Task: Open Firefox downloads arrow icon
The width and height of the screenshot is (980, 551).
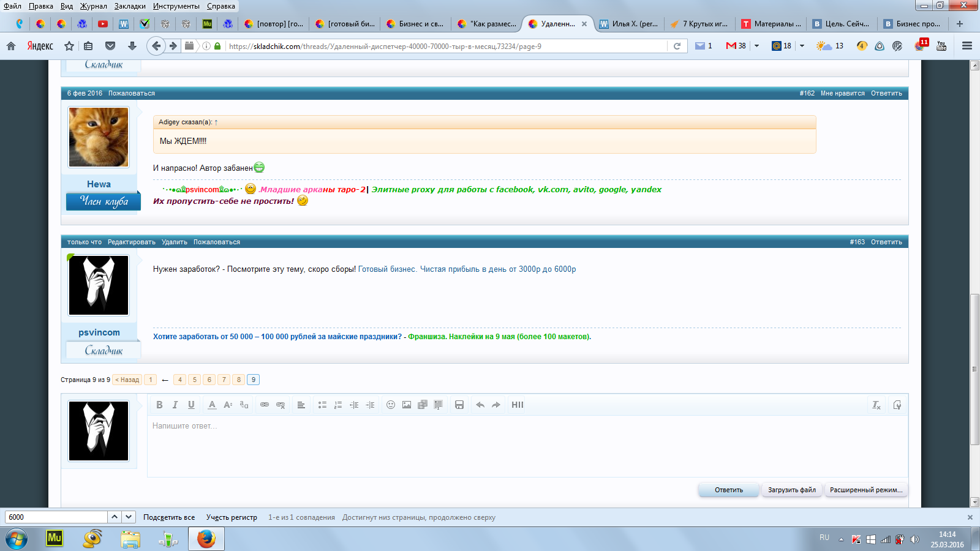Action: click(x=132, y=46)
